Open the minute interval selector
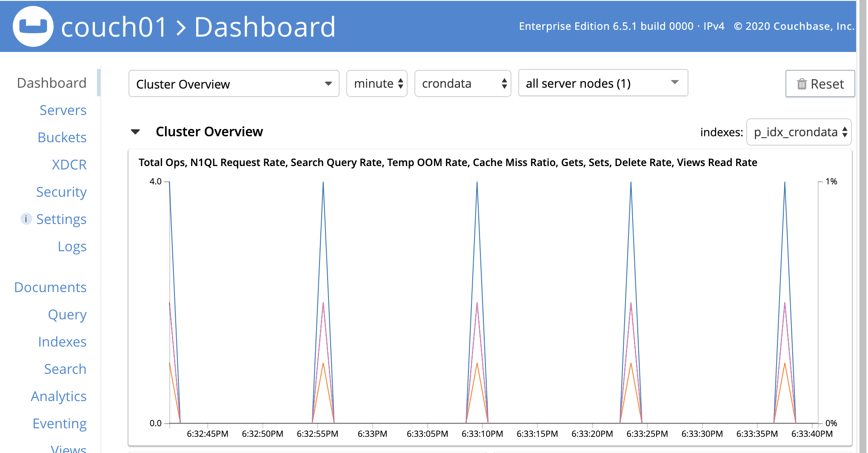Image resolution: width=868 pixels, height=453 pixels. [x=377, y=83]
